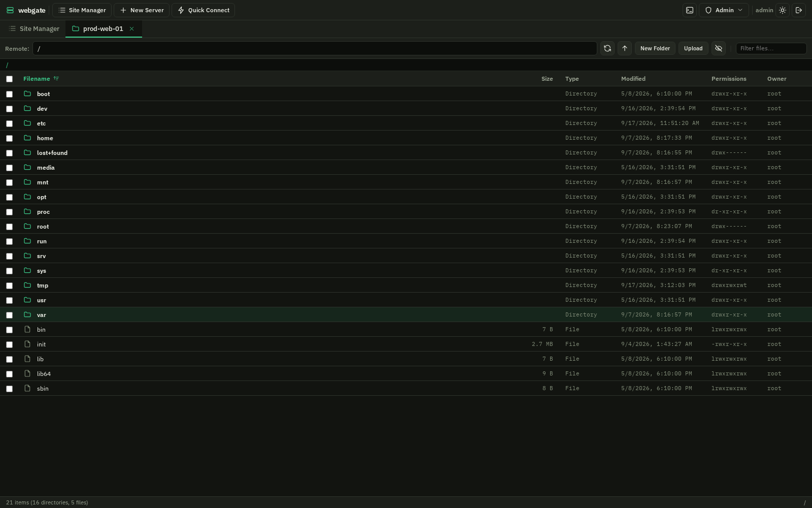Click the refresh directory icon
This screenshot has width=812, height=508.
(607, 48)
